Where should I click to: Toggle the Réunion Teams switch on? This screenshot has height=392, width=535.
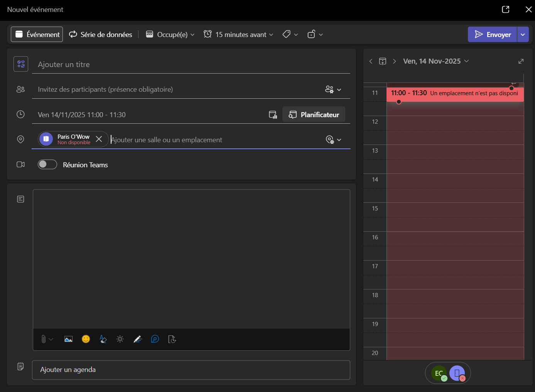47,165
